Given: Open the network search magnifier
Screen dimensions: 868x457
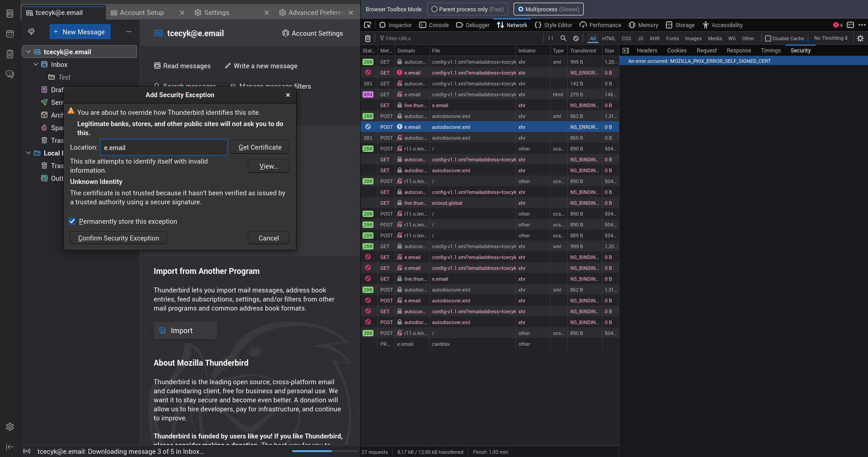Looking at the screenshot, I should point(563,38).
